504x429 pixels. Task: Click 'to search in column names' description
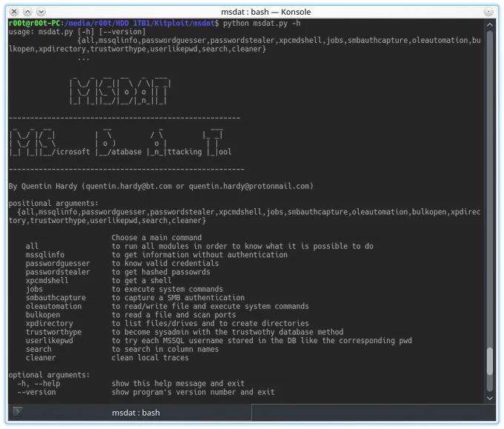[x=165, y=349]
